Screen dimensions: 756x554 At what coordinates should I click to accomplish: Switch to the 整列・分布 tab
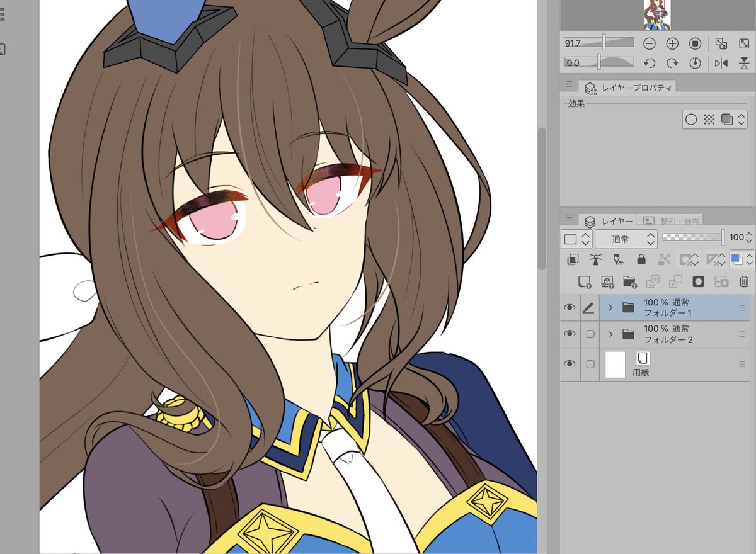[x=670, y=221]
